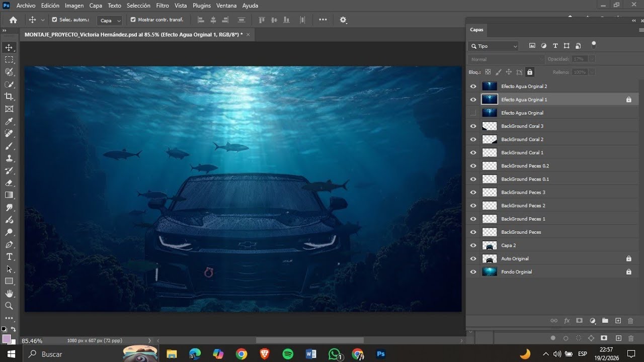Screen dimensions: 644x362
Task: Select the BackGround Coral 2 layer
Action: click(x=552, y=139)
